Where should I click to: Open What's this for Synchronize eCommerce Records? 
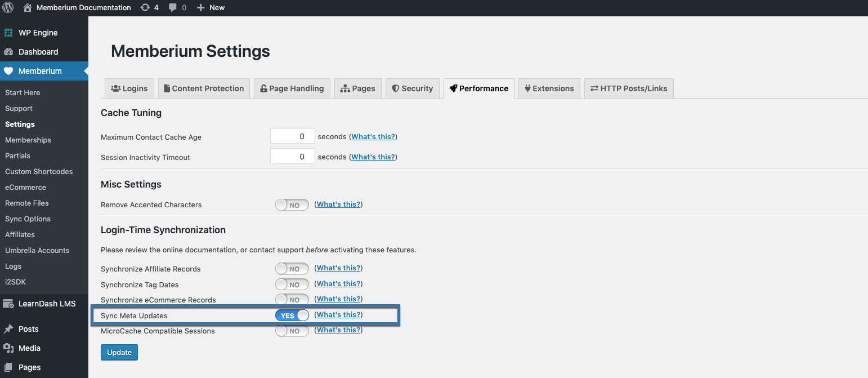click(338, 299)
